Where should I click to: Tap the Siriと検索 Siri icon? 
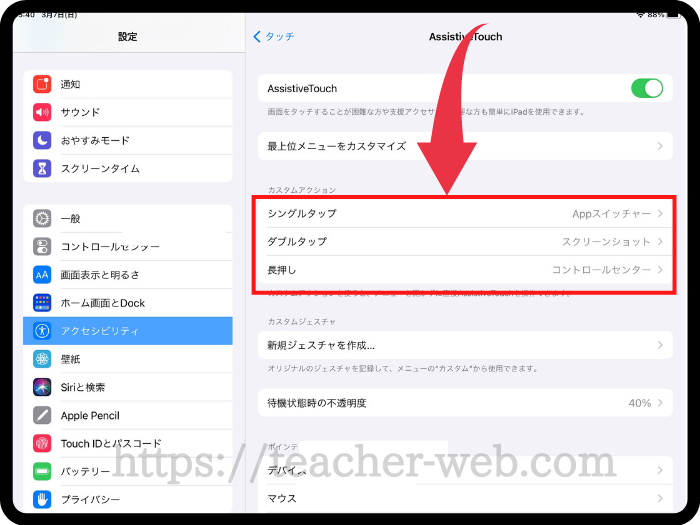(x=42, y=387)
